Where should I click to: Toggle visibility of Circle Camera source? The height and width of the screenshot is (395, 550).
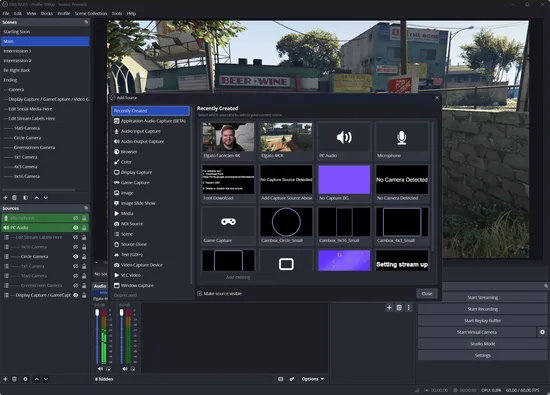(x=75, y=256)
